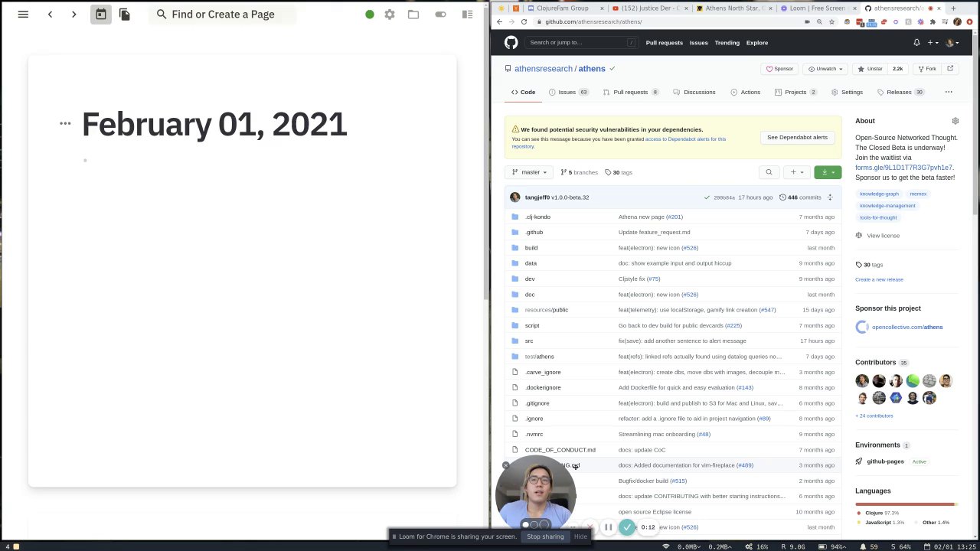The image size is (980, 551).
Task: Open the .clj-kondo folder
Action: [537, 217]
